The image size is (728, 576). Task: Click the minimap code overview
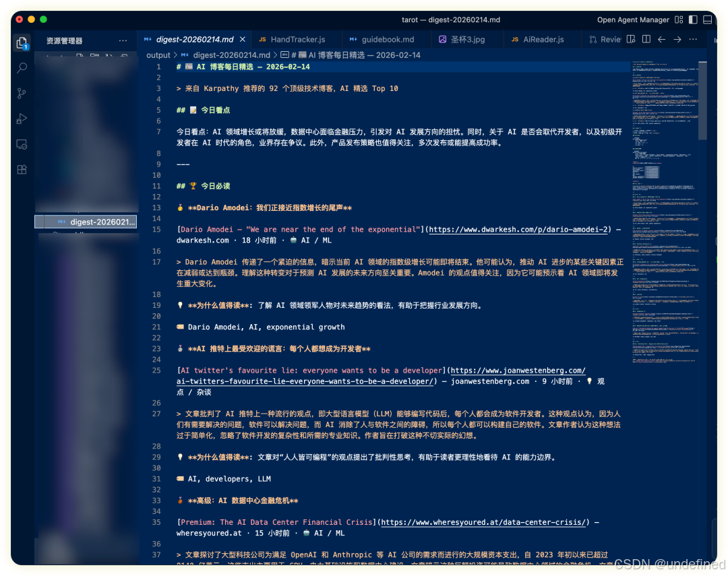pyautogui.click(x=664, y=214)
